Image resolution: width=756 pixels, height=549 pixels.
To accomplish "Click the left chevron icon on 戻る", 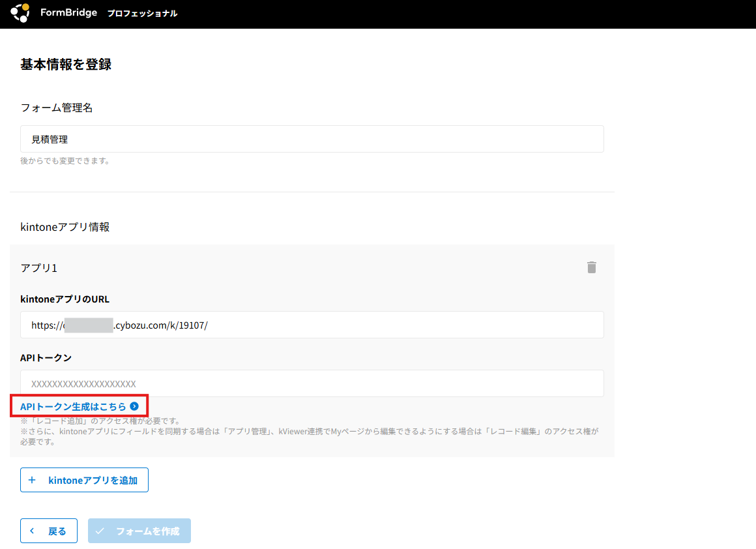I will tap(32, 531).
